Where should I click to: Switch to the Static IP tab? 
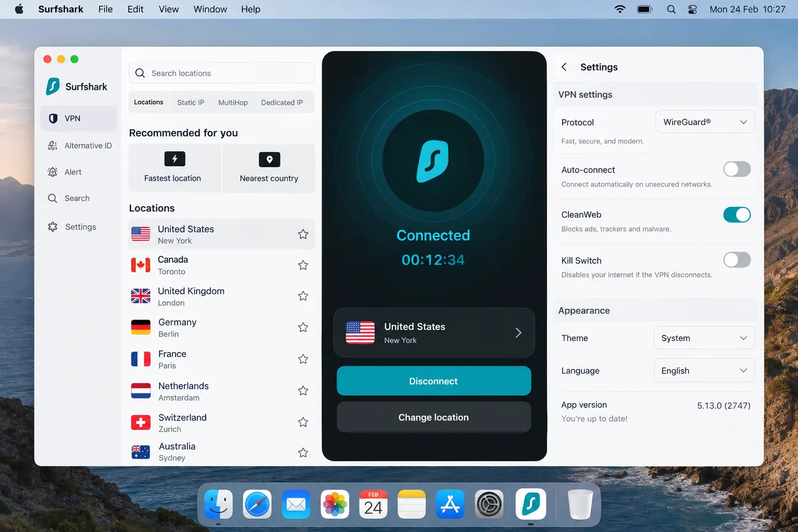click(191, 102)
